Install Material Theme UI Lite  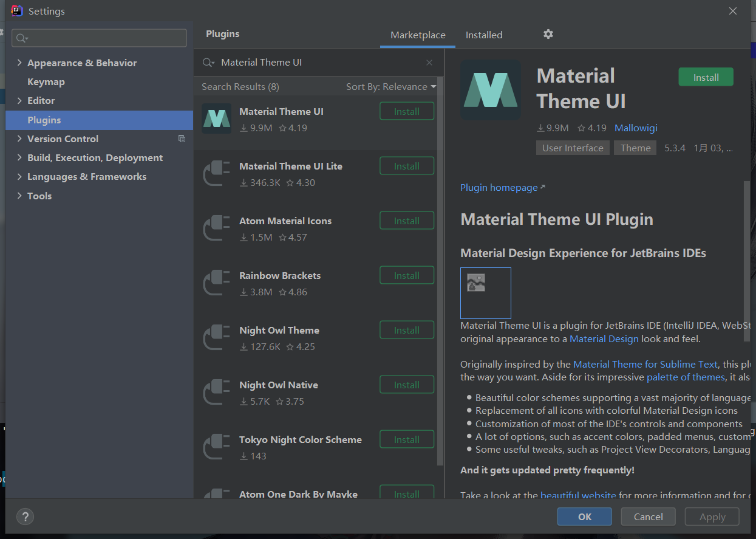(407, 166)
